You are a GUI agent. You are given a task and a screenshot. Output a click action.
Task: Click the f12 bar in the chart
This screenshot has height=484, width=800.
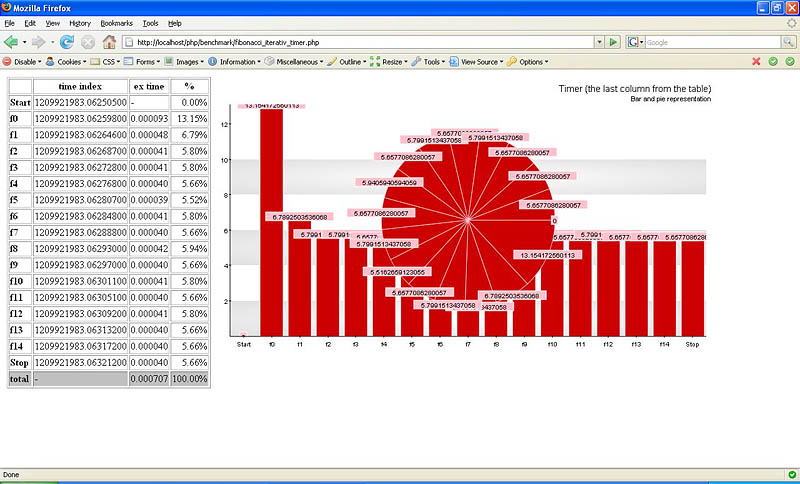pyautogui.click(x=608, y=289)
